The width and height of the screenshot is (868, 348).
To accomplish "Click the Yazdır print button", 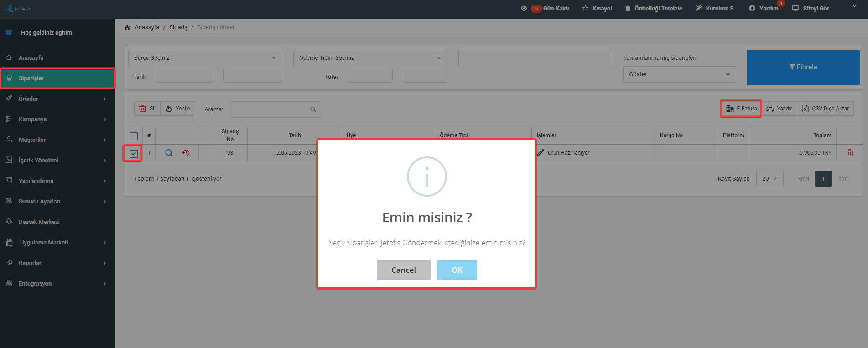I will click(779, 109).
